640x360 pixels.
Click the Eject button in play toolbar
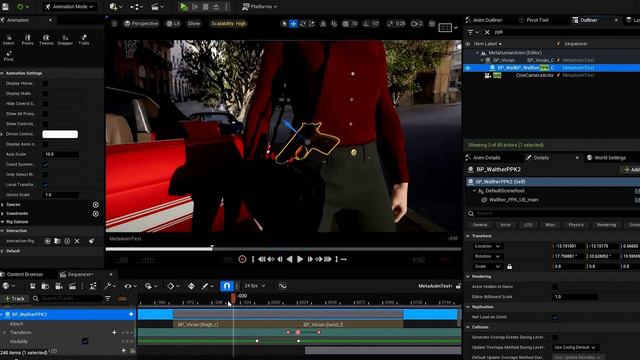tap(216, 7)
